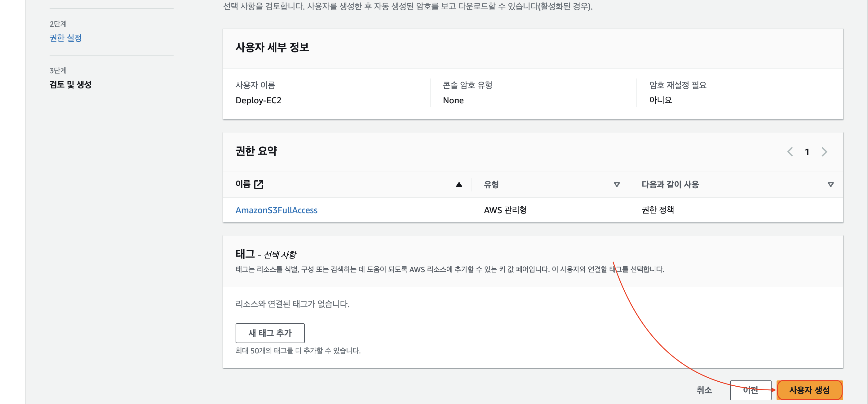Sort by the 유형 column arrow

coord(616,184)
